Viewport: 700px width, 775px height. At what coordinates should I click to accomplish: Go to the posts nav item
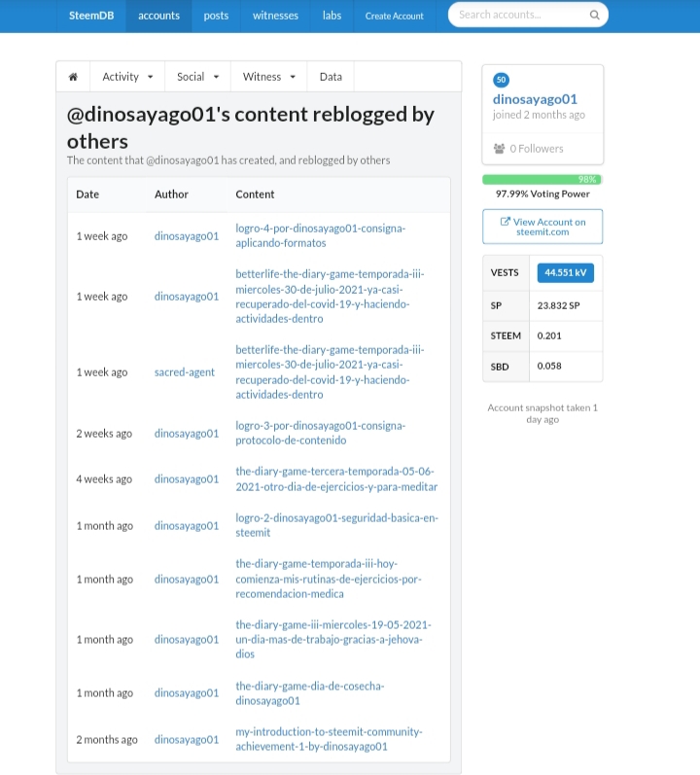point(216,16)
